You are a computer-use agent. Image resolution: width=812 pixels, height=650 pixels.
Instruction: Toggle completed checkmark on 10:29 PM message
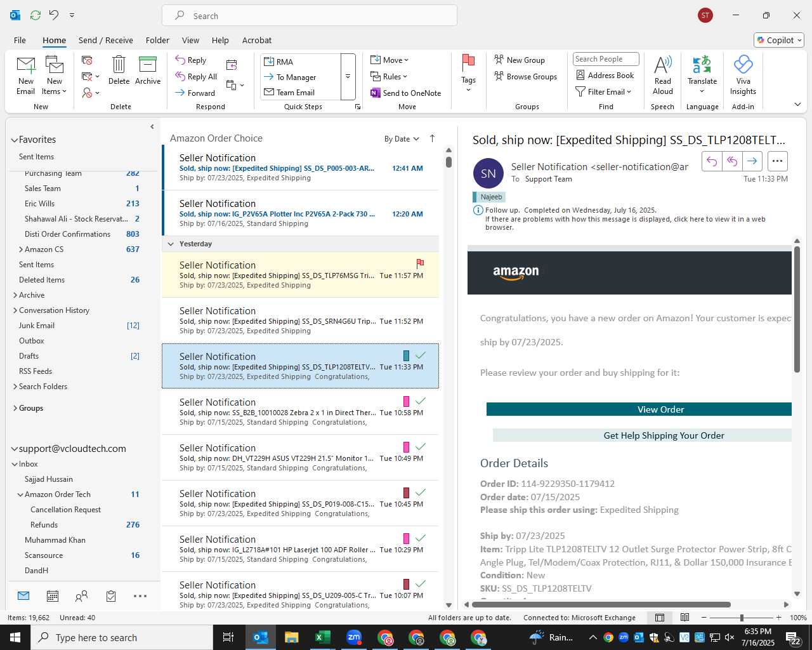(420, 538)
